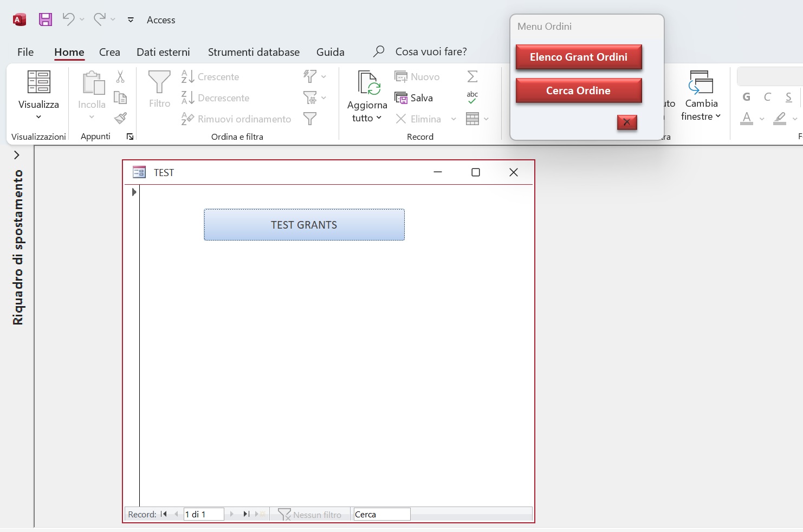This screenshot has height=532, width=803.
Task: Open the font color dropdown arrow
Action: tap(762, 118)
